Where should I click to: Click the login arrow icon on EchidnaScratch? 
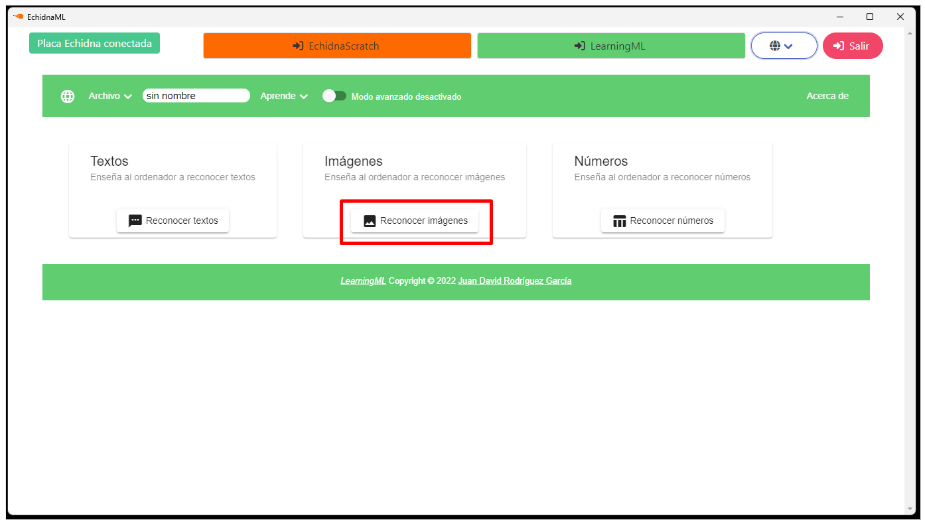coord(298,46)
